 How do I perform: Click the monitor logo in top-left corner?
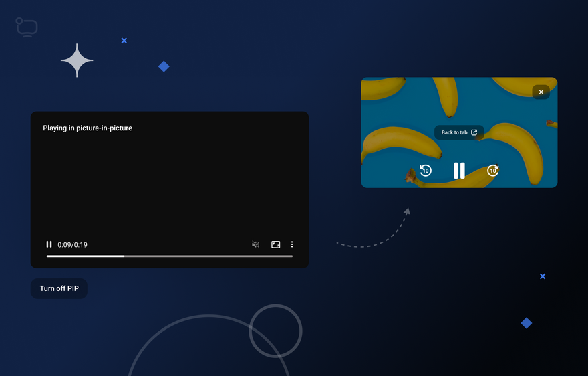pos(27,27)
